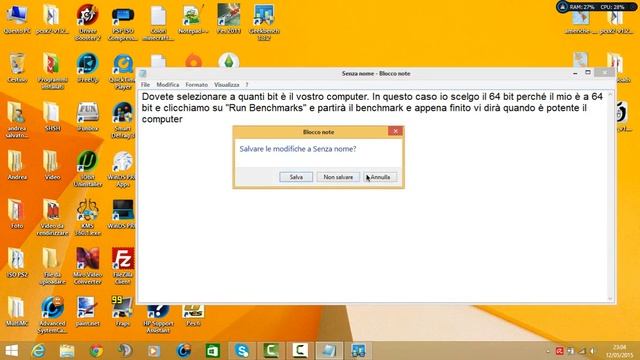This screenshot has width=640, height=360.
Task: Click the taskbar clock showing 23:04
Action: click(x=619, y=351)
